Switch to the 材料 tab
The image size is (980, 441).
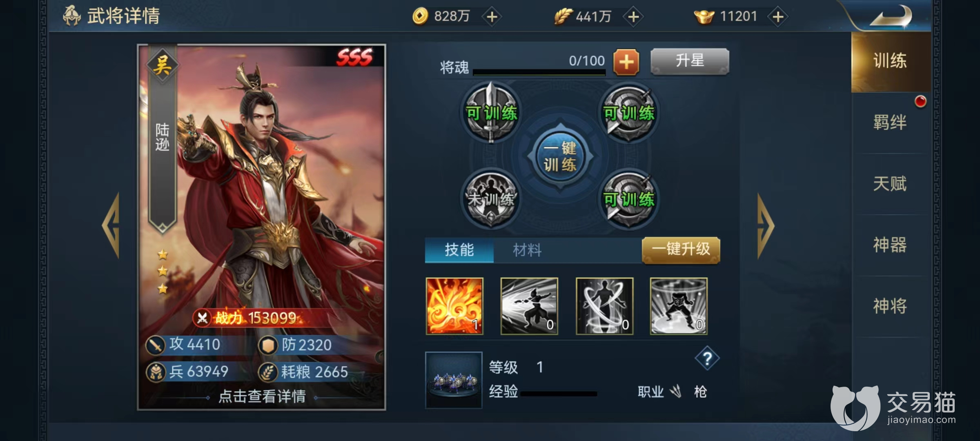coord(527,250)
